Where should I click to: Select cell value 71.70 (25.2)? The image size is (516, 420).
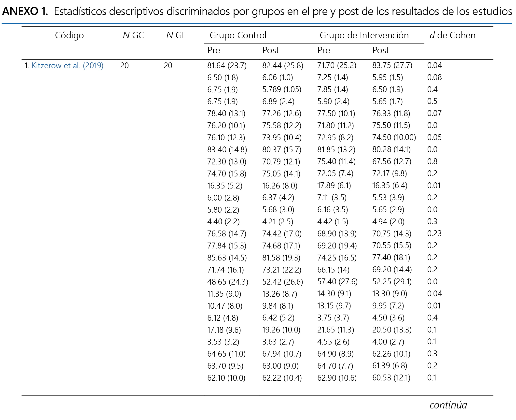337,66
